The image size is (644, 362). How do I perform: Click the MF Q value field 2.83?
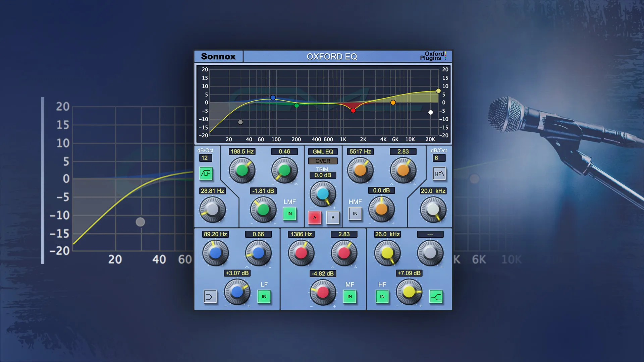pyautogui.click(x=344, y=235)
